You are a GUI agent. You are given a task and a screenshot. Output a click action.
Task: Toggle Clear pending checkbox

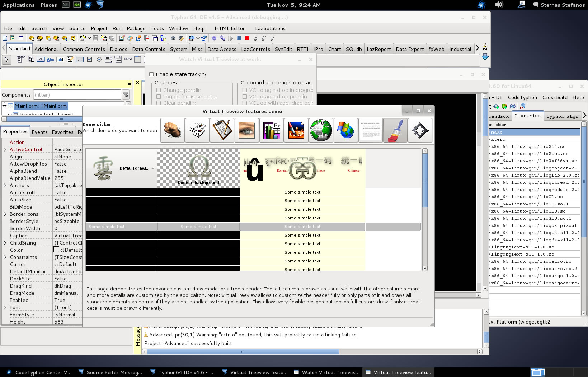click(159, 103)
